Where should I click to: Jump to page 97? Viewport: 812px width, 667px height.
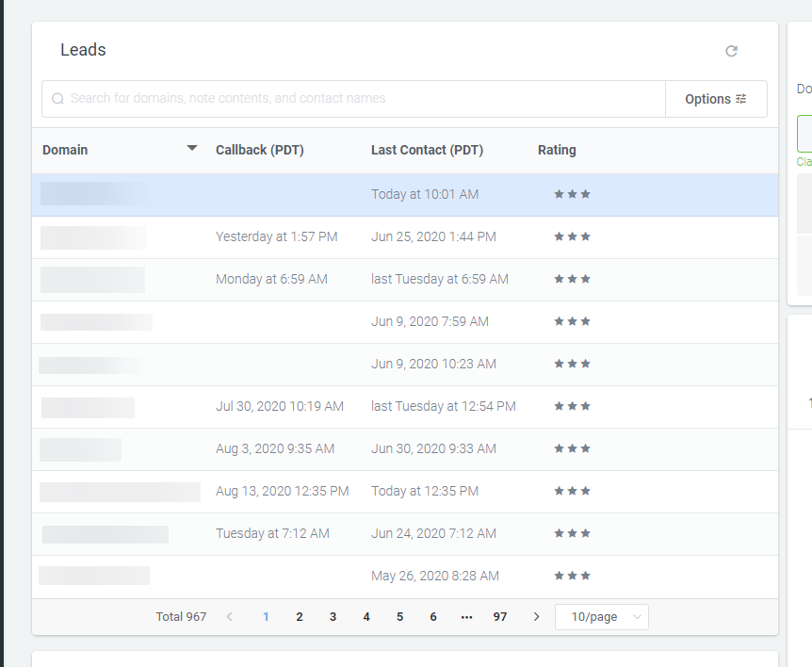(x=500, y=616)
